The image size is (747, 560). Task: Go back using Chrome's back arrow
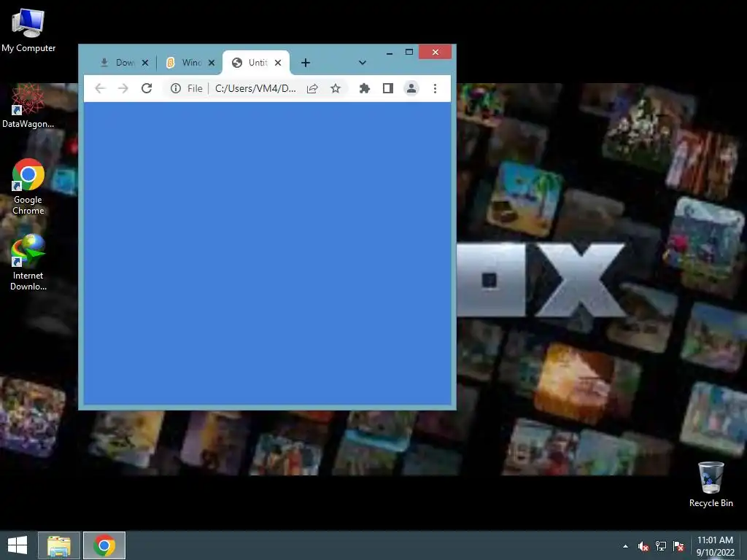(100, 88)
